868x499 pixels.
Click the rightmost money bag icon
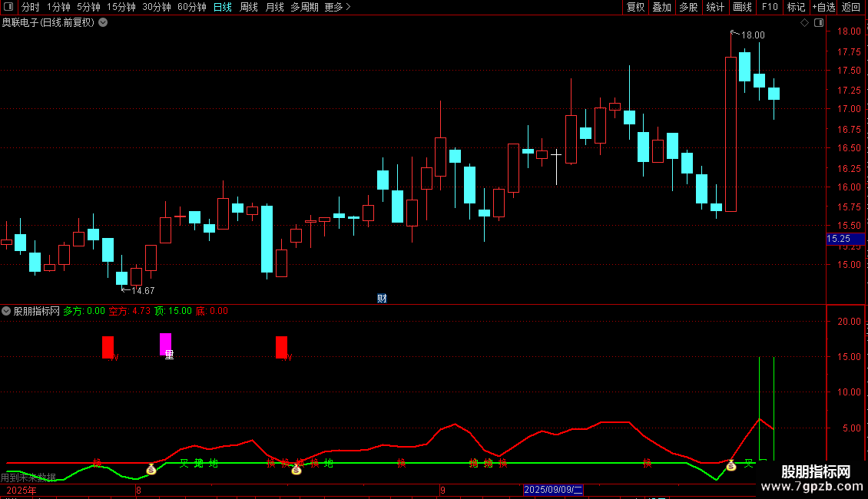pos(731,466)
